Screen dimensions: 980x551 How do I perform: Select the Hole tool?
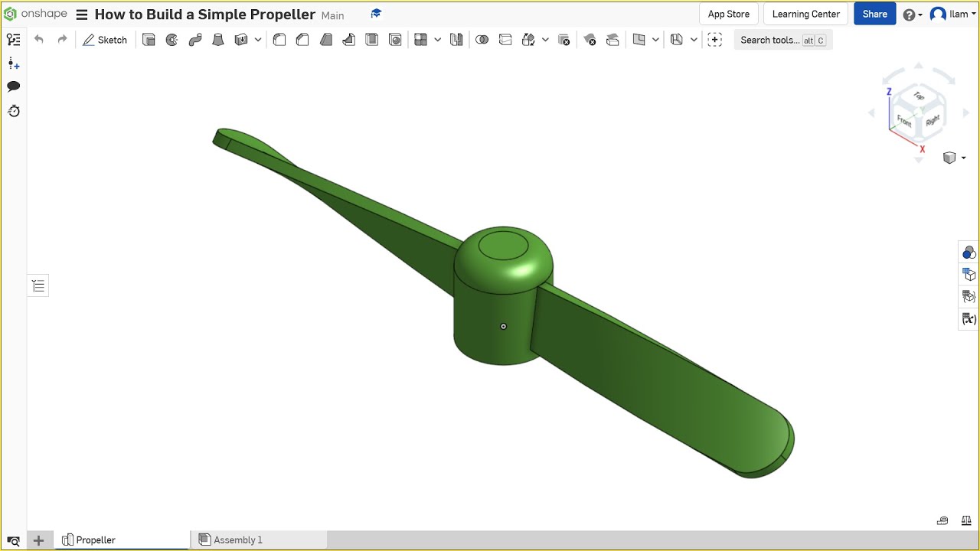(x=395, y=40)
